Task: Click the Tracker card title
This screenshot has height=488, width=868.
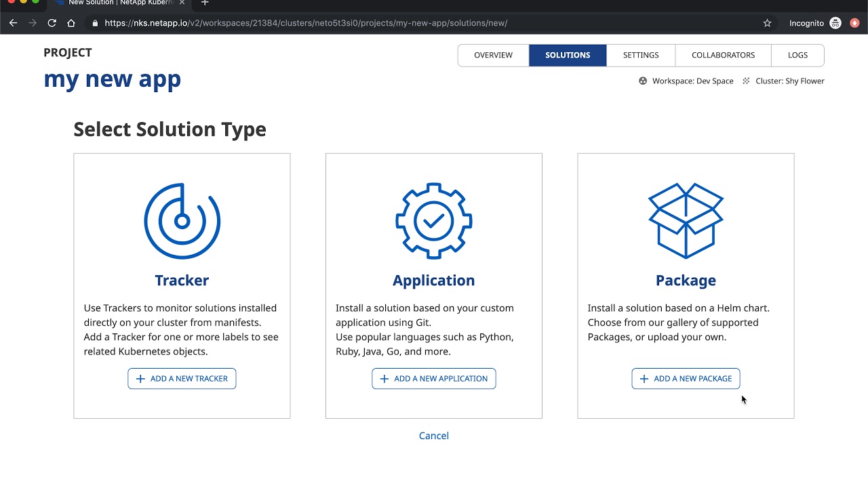Action: pyautogui.click(x=182, y=280)
